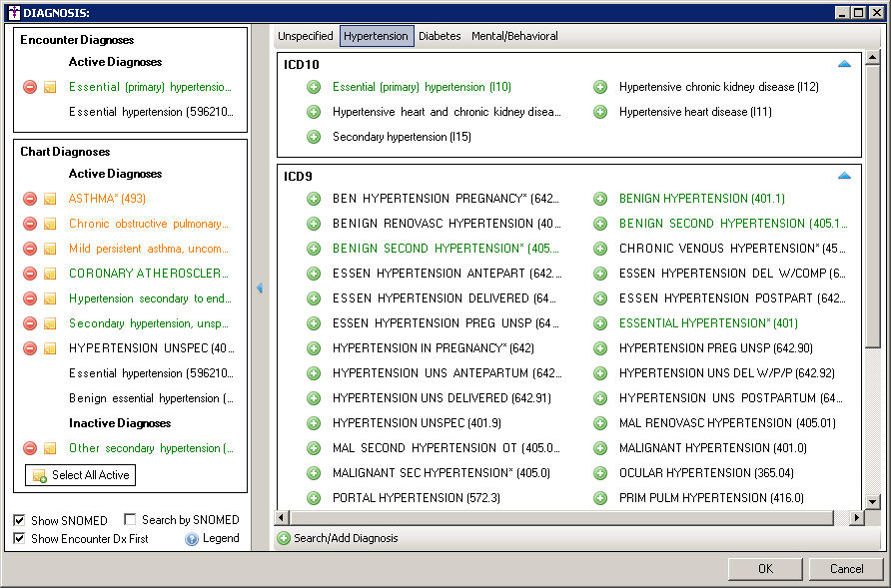The width and height of the screenshot is (891, 588).
Task: Add OCULAR HYPERTENSION (365.04) using plus icon
Action: (x=600, y=473)
